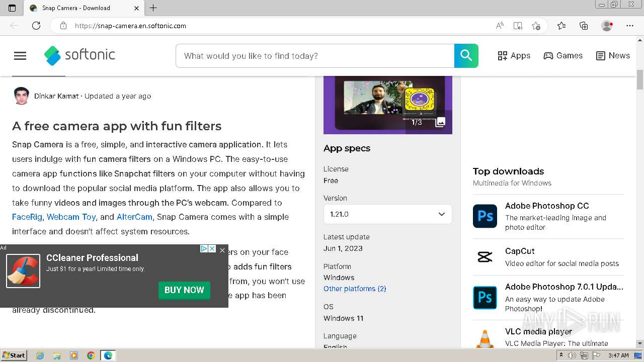
Task: Open the Favorites list icon
Action: [x=561, y=26]
